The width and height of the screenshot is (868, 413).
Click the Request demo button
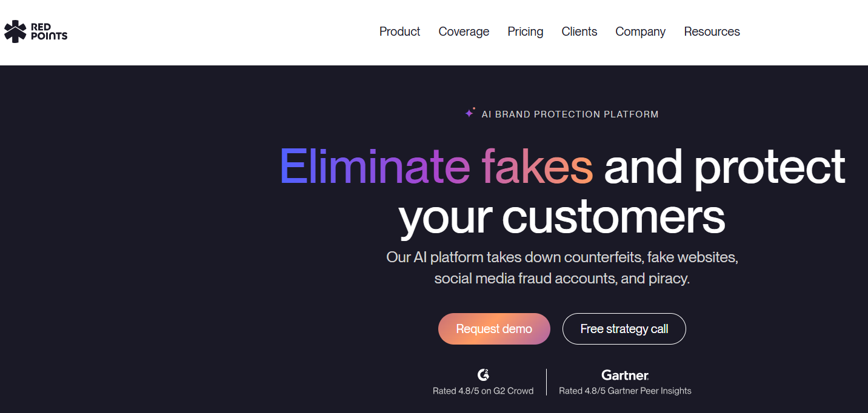click(x=494, y=329)
